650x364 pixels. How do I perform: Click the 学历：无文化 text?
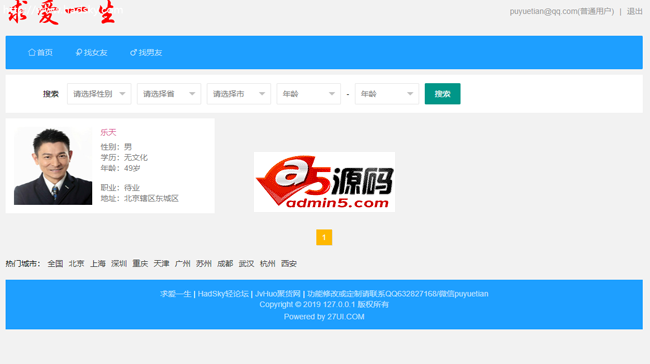(124, 158)
